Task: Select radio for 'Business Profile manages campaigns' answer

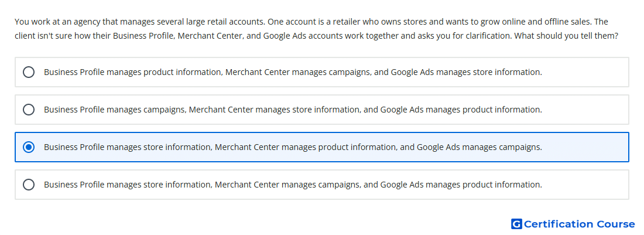Action: pyautogui.click(x=29, y=110)
